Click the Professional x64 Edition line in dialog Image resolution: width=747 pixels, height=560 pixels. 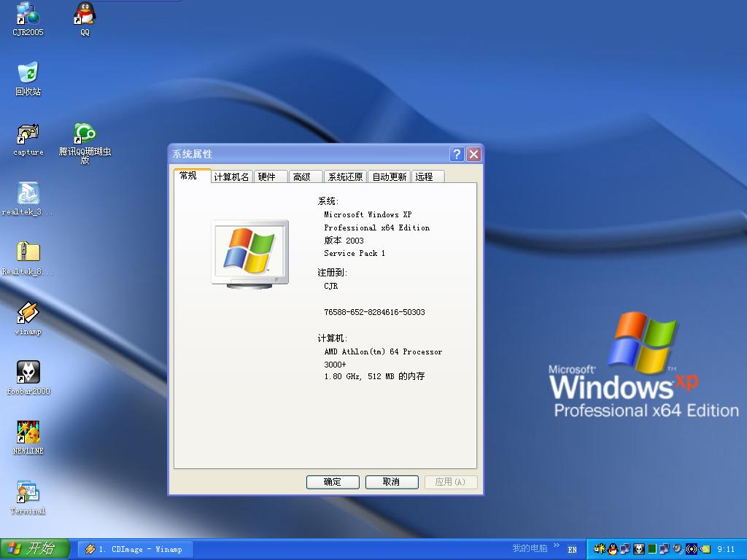coord(377,227)
